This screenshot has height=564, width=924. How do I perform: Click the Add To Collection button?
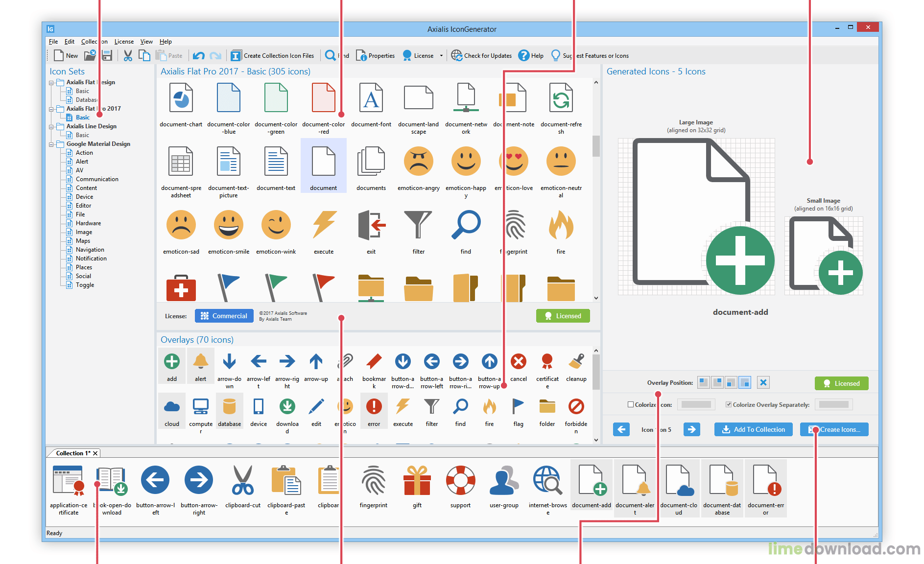753,429
